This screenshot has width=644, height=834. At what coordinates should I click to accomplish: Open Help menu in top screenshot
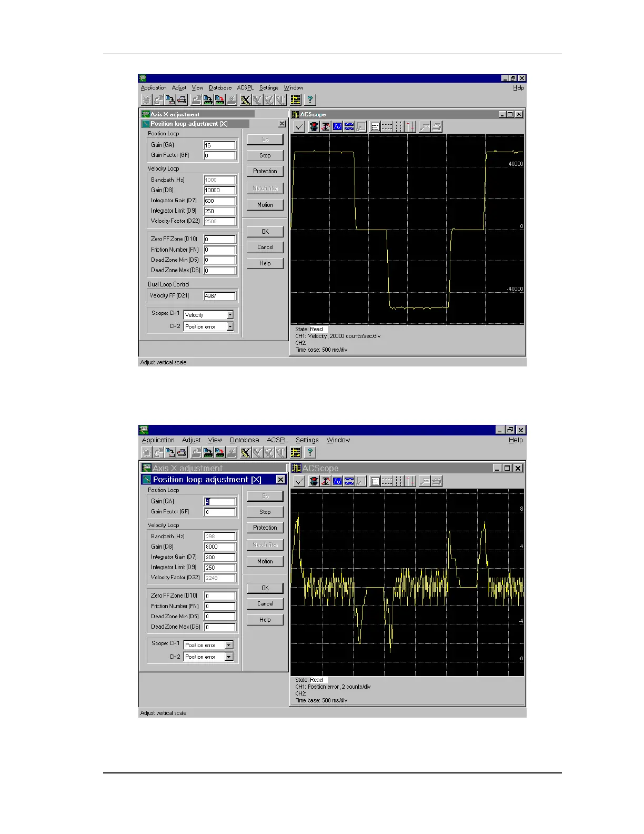[x=518, y=88]
